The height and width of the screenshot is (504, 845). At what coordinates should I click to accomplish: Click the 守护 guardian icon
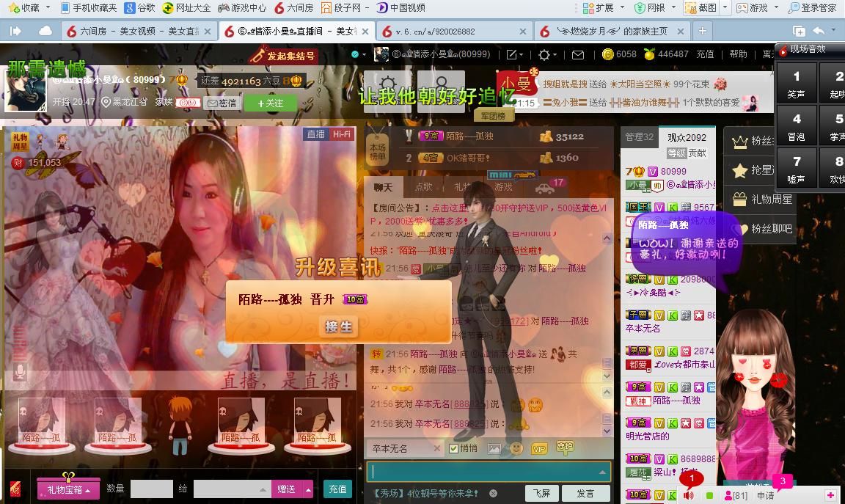point(564,447)
